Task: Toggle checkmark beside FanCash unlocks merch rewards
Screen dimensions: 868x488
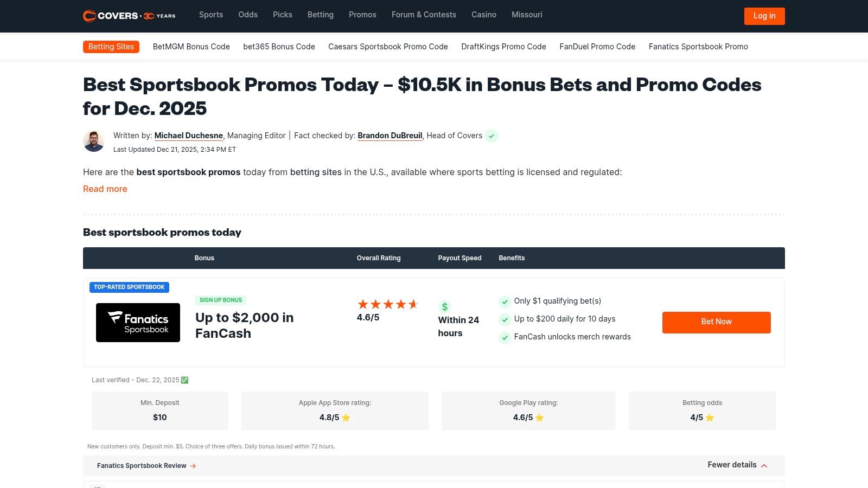Action: (505, 338)
